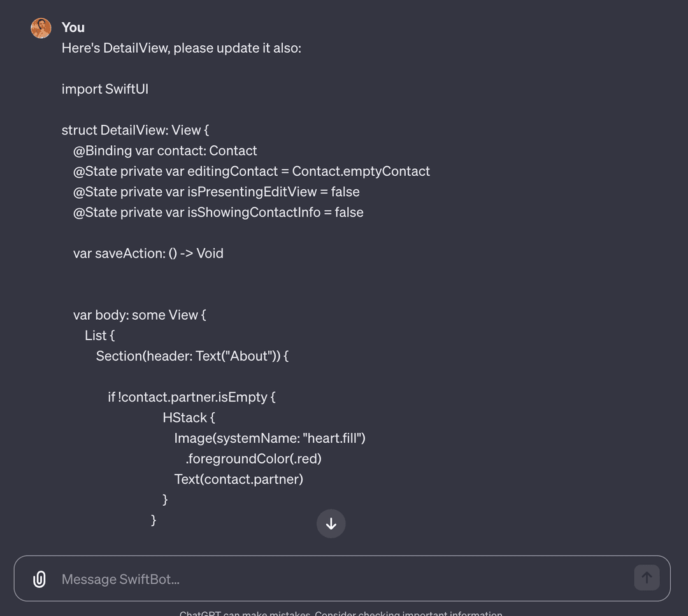Screen dimensions: 688x616
Task: Select the Text contact.partner code line
Action: coord(239,478)
